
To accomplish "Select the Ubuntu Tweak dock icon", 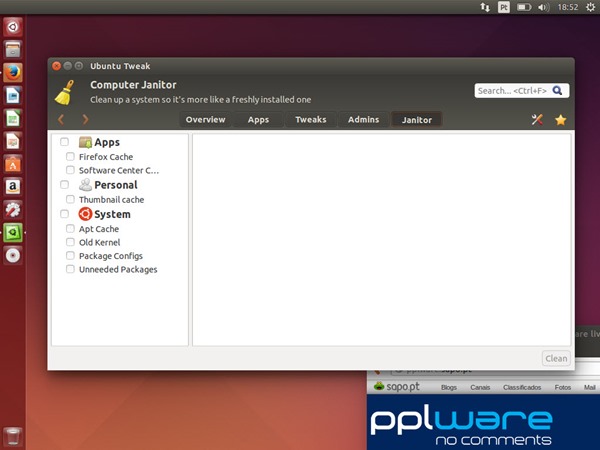I will pyautogui.click(x=13, y=233).
